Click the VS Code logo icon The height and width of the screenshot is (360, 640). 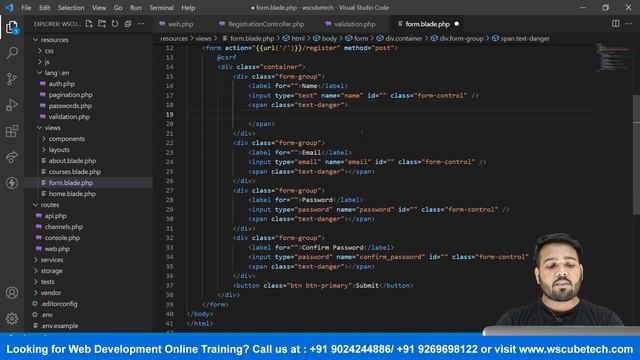click(x=9, y=7)
